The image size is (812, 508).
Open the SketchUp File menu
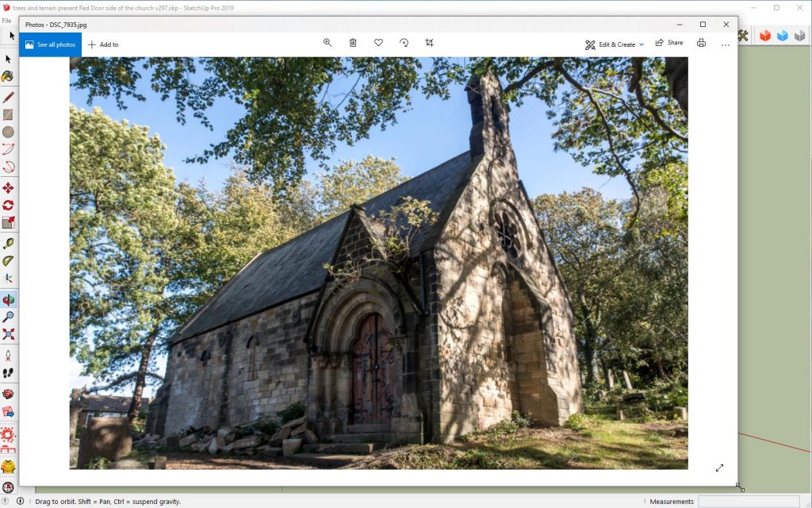pyautogui.click(x=6, y=21)
